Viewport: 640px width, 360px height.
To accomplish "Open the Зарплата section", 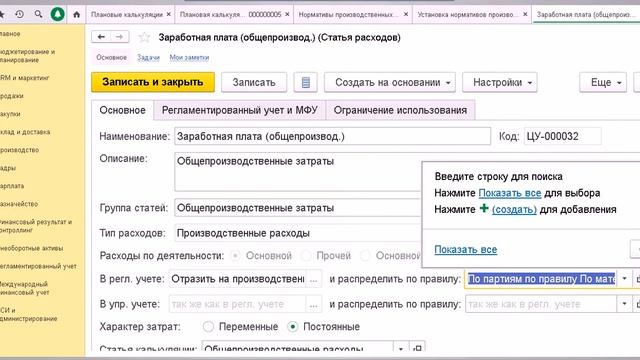I will (x=12, y=186).
